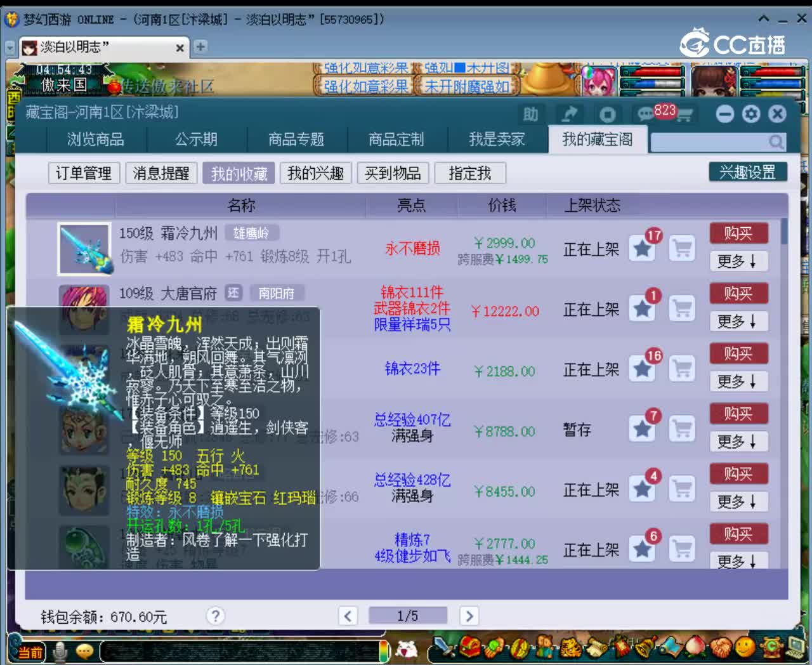812x665 pixels.
Task: Click the microphone icon in chat bar
Action: pos(60,652)
